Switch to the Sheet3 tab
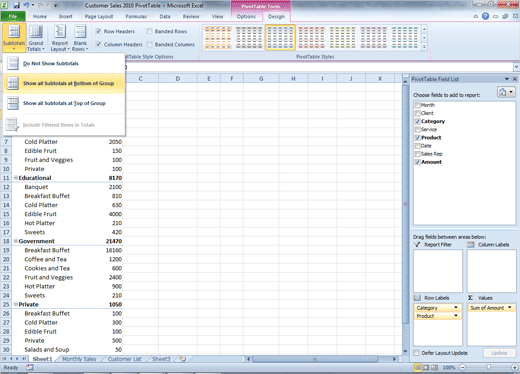The image size is (520, 374). [x=161, y=359]
